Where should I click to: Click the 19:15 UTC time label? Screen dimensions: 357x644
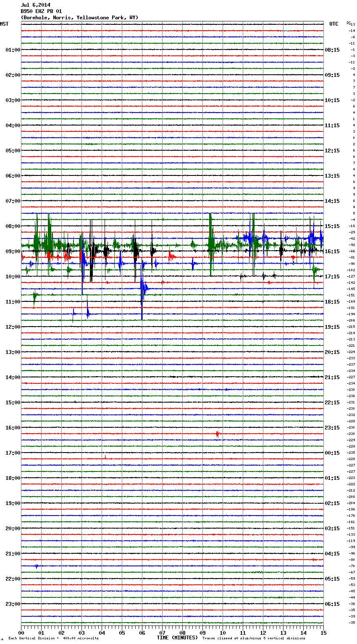(x=332, y=327)
